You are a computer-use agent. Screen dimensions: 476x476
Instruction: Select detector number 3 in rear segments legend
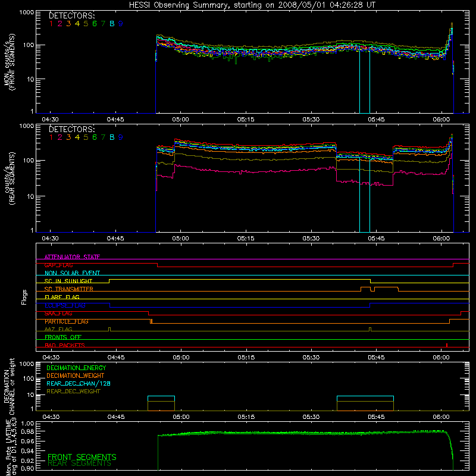pos(68,137)
